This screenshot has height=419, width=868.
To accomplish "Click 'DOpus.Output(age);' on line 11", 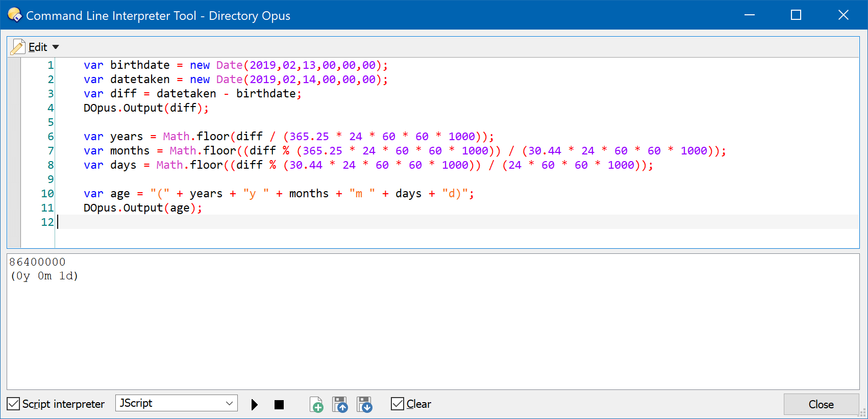I will click(143, 208).
